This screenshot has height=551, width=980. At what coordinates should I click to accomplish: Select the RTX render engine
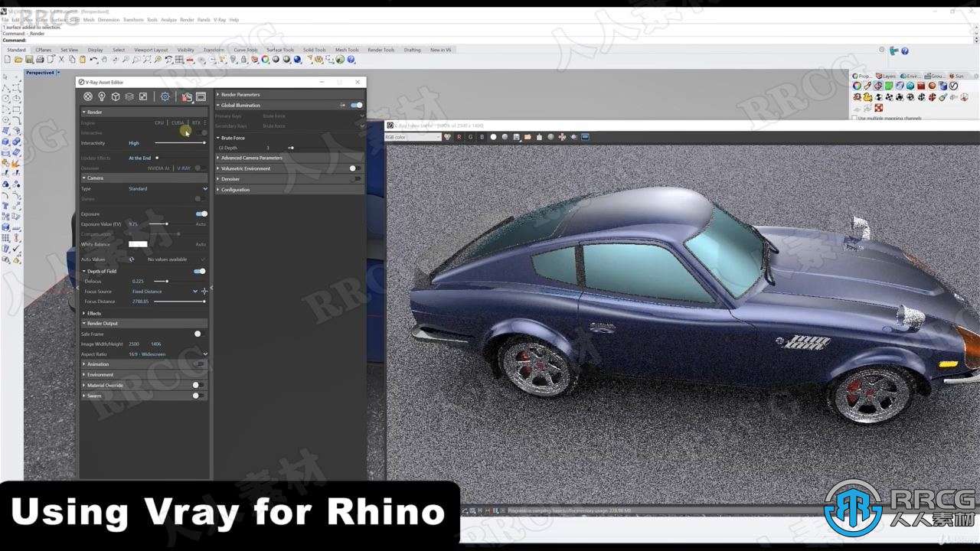click(x=196, y=122)
